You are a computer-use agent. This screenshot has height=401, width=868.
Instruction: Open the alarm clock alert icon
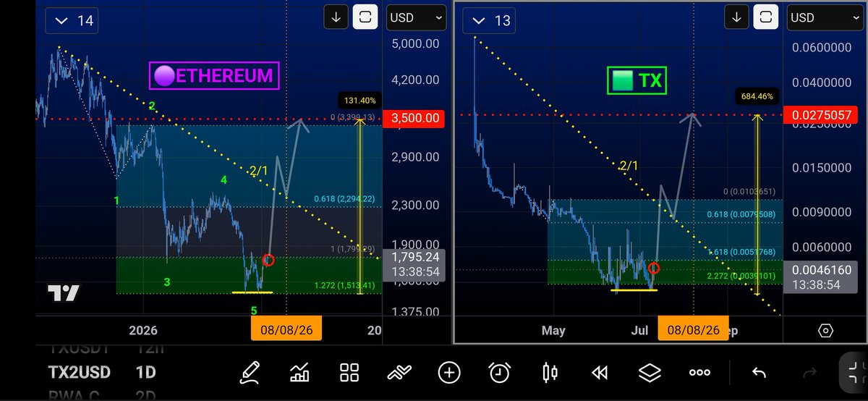point(499,373)
